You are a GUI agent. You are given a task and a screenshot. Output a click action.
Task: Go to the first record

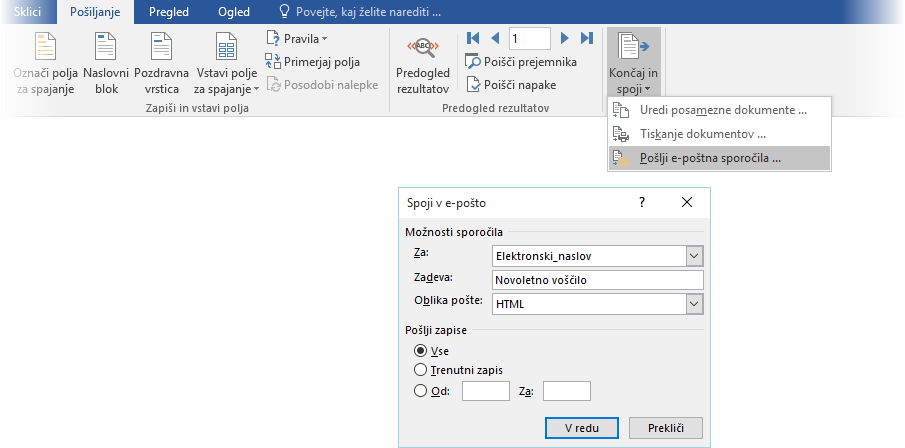(x=473, y=39)
